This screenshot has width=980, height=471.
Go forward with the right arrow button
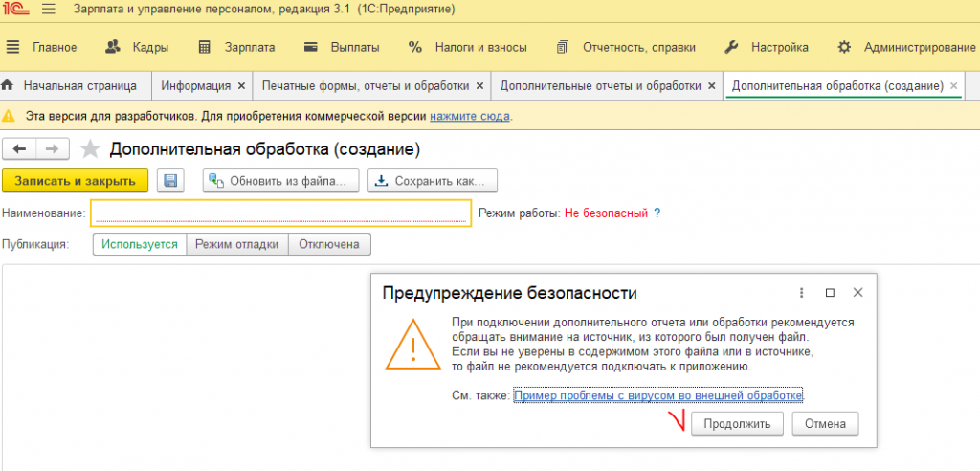(53, 149)
